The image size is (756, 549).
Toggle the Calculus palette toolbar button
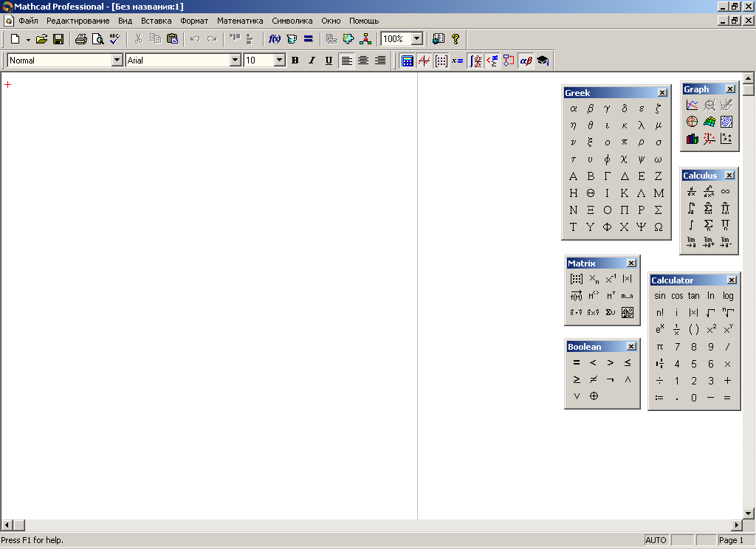475,61
